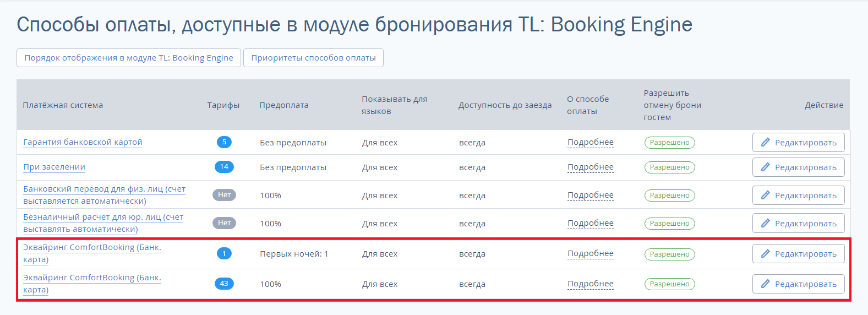Open 'Гарантия банковской картой' payment method link

click(83, 142)
